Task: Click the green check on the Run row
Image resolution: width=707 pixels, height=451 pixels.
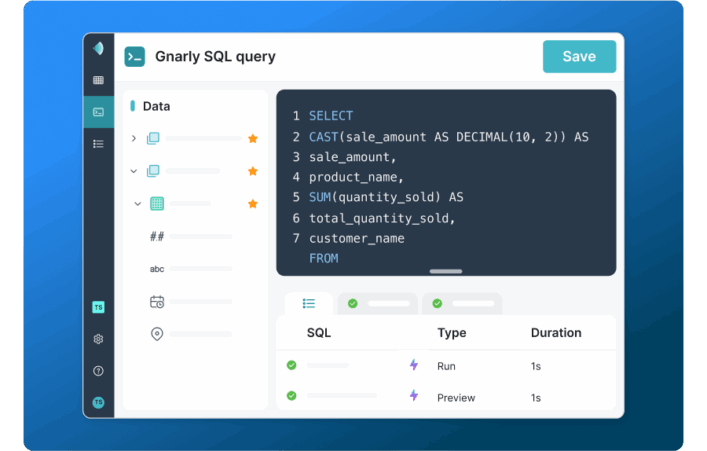Action: tap(292, 365)
